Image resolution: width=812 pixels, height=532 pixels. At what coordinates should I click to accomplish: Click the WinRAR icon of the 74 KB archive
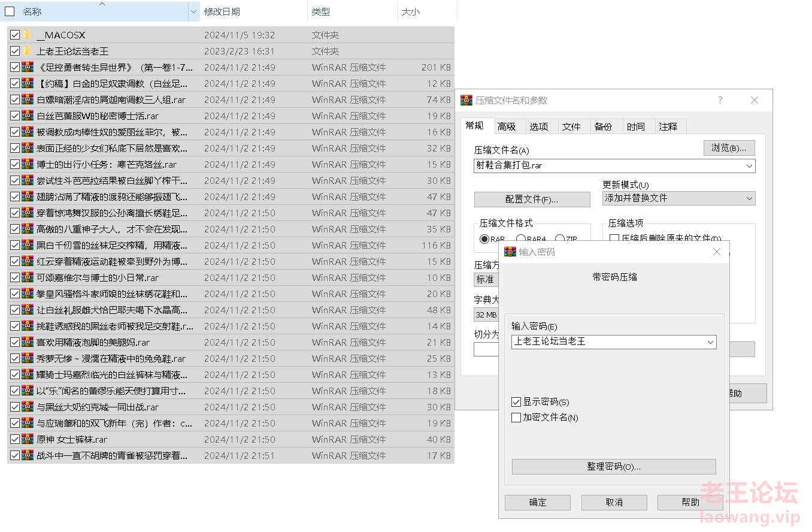pyautogui.click(x=27, y=99)
